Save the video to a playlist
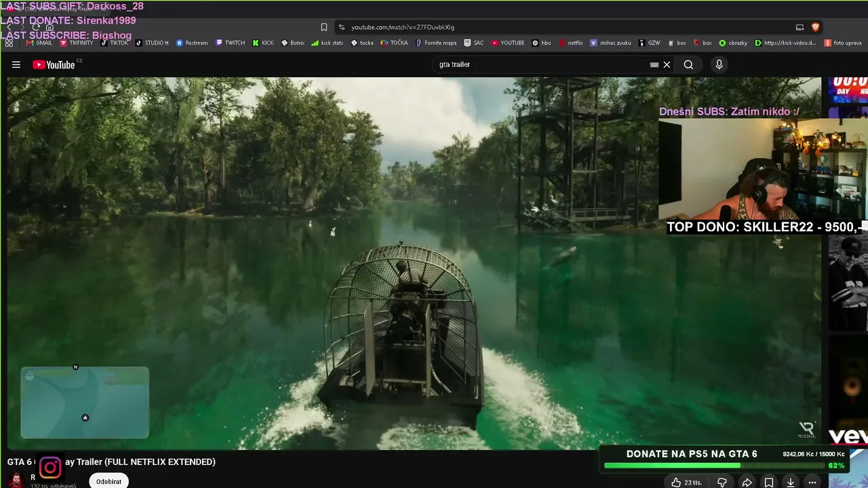Screen dimensions: 868x488 [769, 482]
